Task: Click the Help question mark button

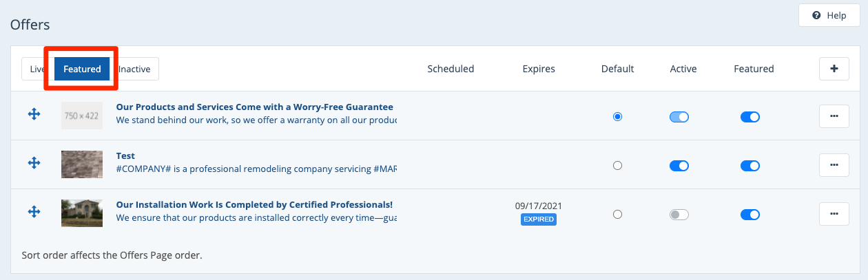Action: [829, 15]
